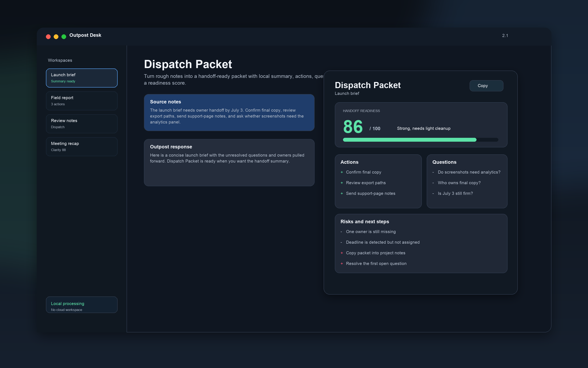
Task: Click the version number 2.1
Action: point(505,36)
